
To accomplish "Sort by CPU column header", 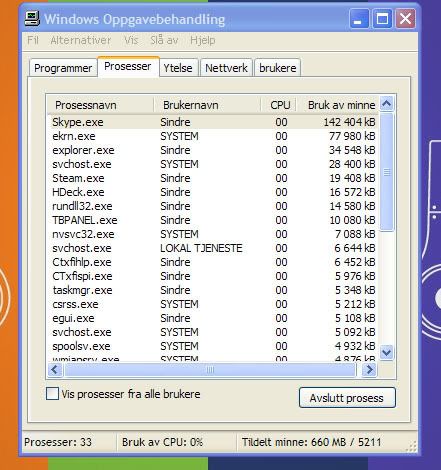I will click(x=279, y=105).
